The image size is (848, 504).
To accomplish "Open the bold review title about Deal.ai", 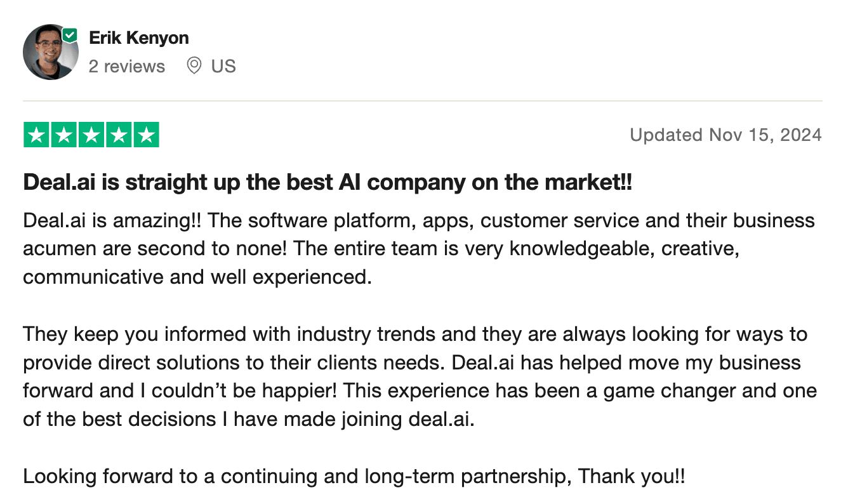I will point(328,183).
